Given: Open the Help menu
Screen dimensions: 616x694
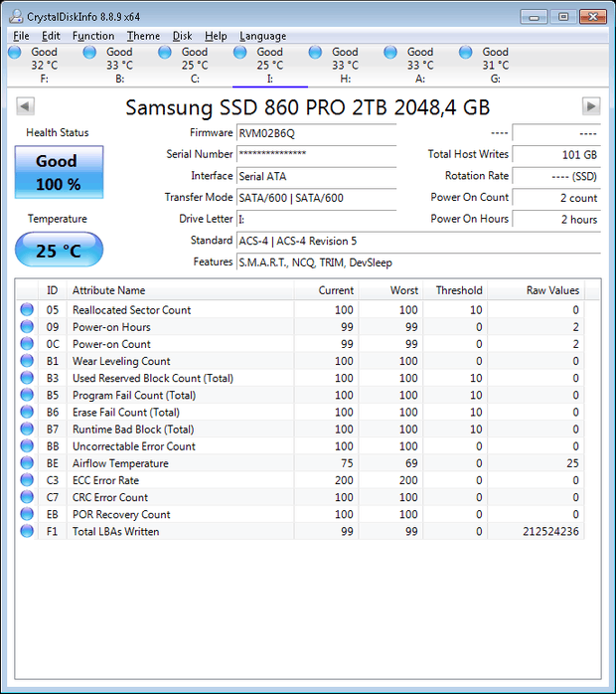Looking at the screenshot, I should (x=216, y=36).
